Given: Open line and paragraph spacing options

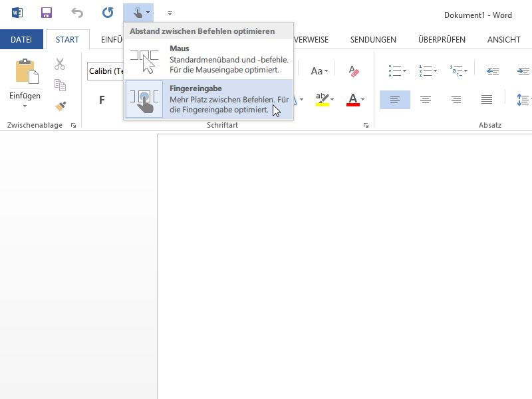Looking at the screenshot, I should pyautogui.click(x=523, y=100).
